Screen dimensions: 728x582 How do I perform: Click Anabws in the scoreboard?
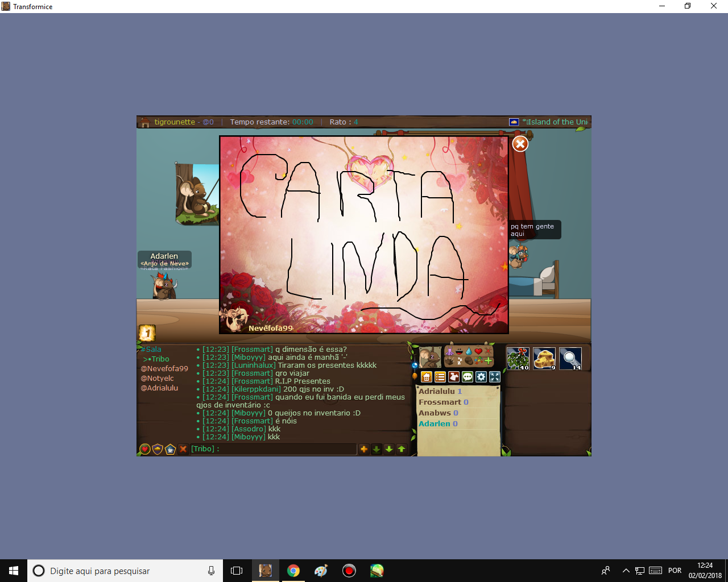pyautogui.click(x=435, y=413)
